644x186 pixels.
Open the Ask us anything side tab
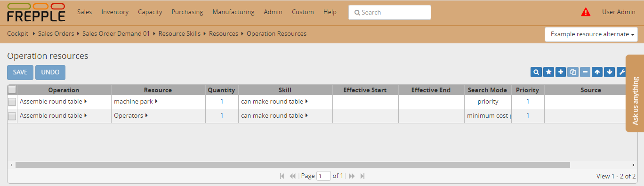coord(635,93)
